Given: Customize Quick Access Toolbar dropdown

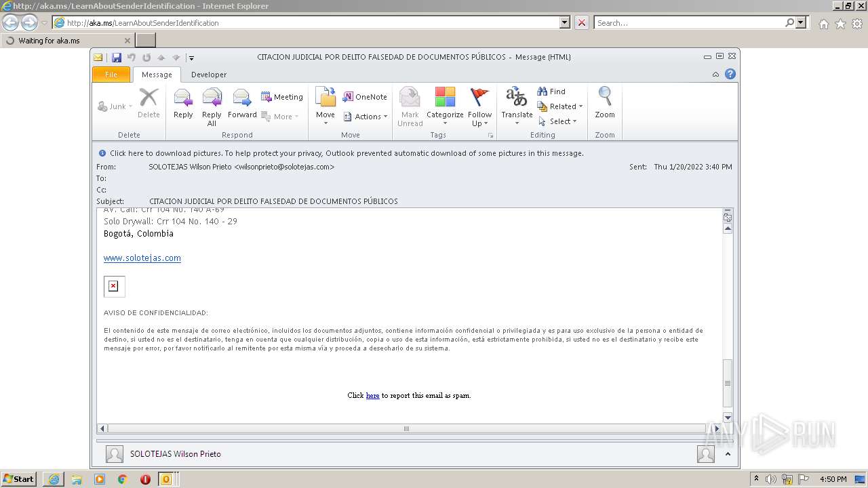Looking at the screenshot, I should pos(191,58).
